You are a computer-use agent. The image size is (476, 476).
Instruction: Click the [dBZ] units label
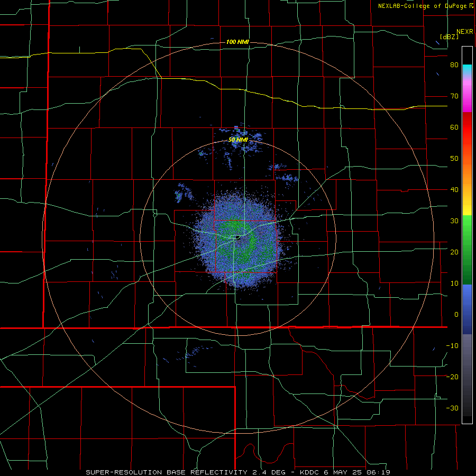coord(449,36)
